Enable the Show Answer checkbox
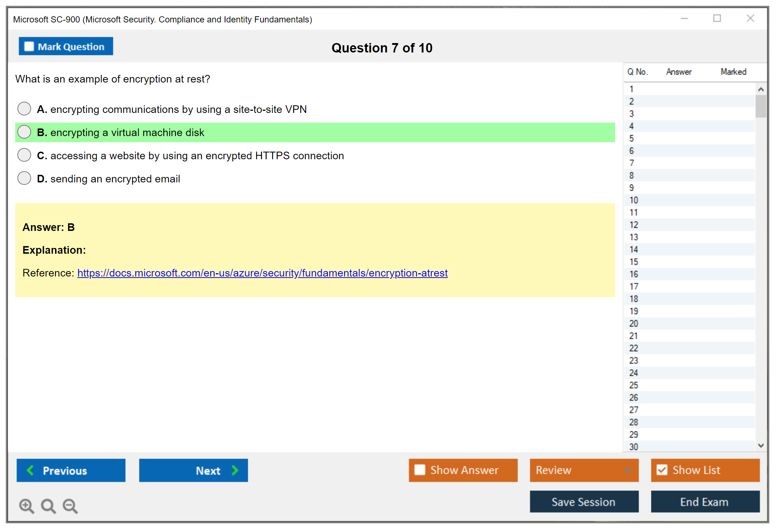This screenshot has height=532, width=778. pyautogui.click(x=420, y=470)
